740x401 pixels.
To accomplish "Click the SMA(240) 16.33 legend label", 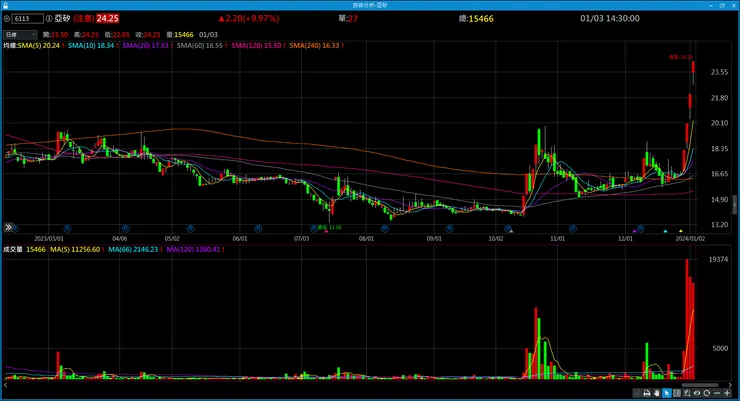I will point(314,46).
